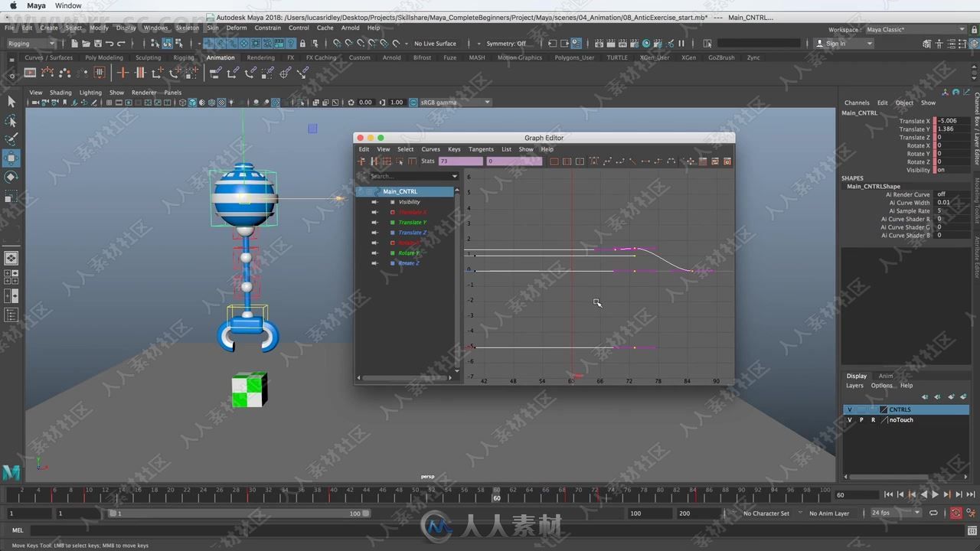The height and width of the screenshot is (551, 980).
Task: Open Tangents menu in Graph Editor
Action: tap(481, 149)
